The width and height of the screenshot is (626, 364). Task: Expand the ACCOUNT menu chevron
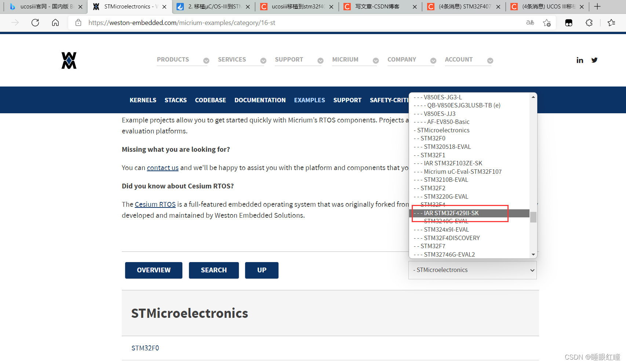coord(490,61)
